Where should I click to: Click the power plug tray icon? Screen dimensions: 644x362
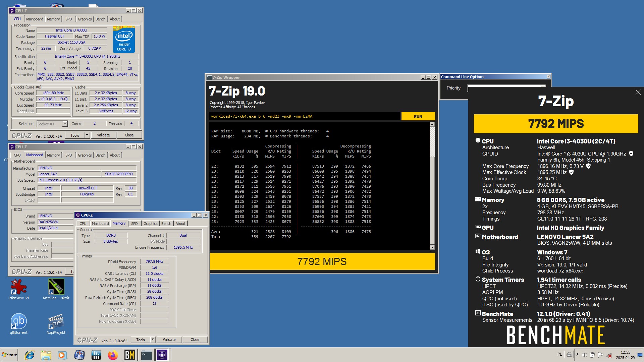[x=593, y=355]
